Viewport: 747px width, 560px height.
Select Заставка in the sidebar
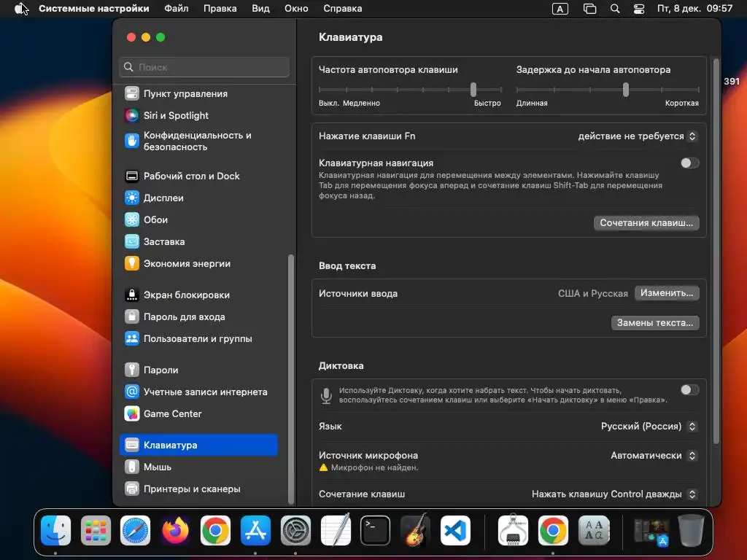pos(198,241)
